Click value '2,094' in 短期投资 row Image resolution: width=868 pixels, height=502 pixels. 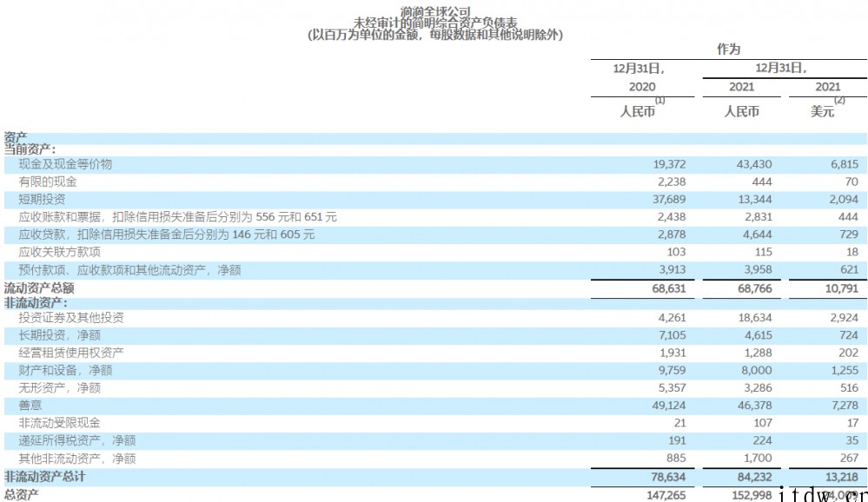pos(844,199)
